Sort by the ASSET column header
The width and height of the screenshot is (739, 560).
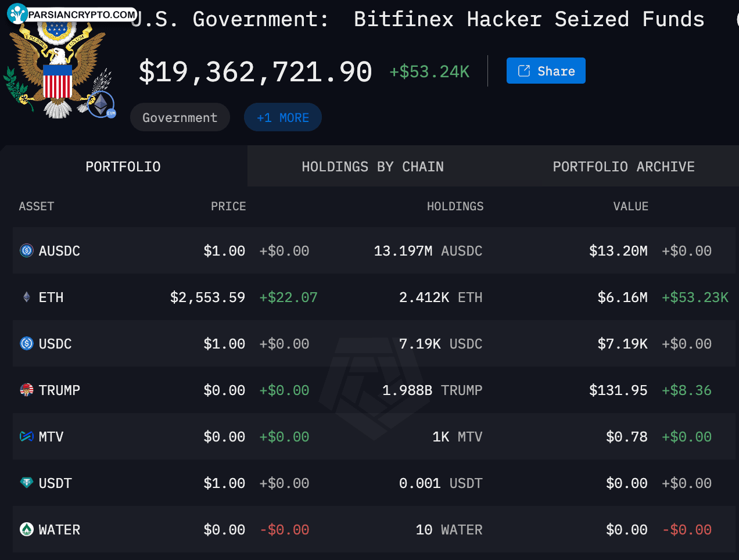click(x=36, y=206)
